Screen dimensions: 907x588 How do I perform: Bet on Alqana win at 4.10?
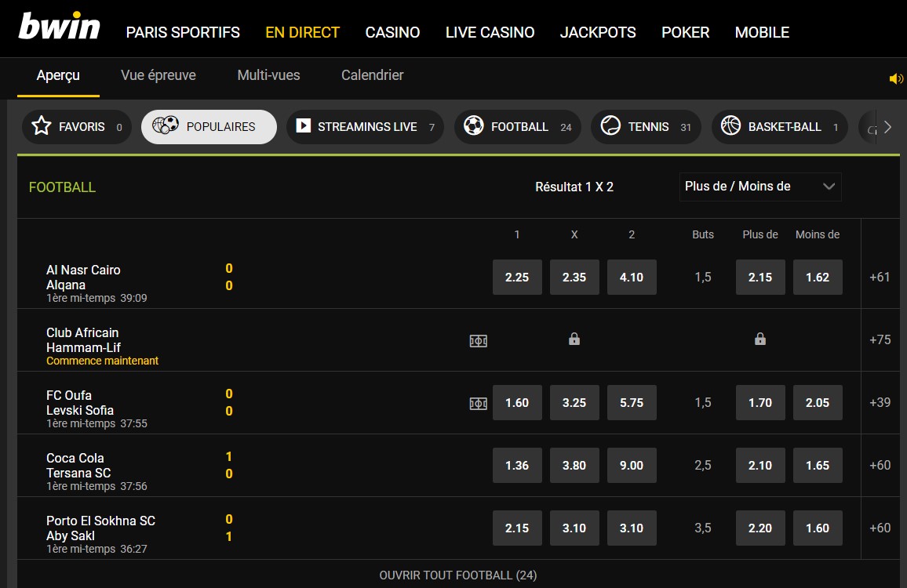pos(632,277)
